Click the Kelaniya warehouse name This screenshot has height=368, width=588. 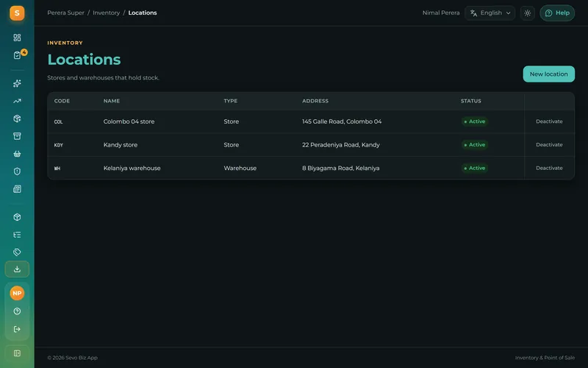click(x=132, y=168)
